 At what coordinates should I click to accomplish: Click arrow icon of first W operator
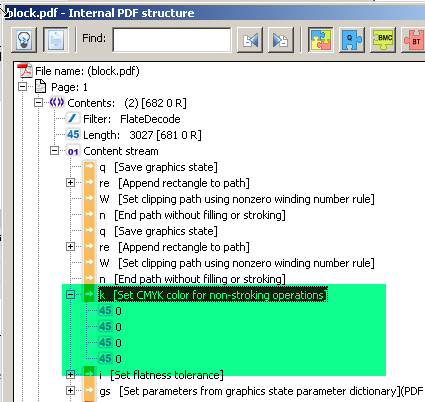coord(89,198)
